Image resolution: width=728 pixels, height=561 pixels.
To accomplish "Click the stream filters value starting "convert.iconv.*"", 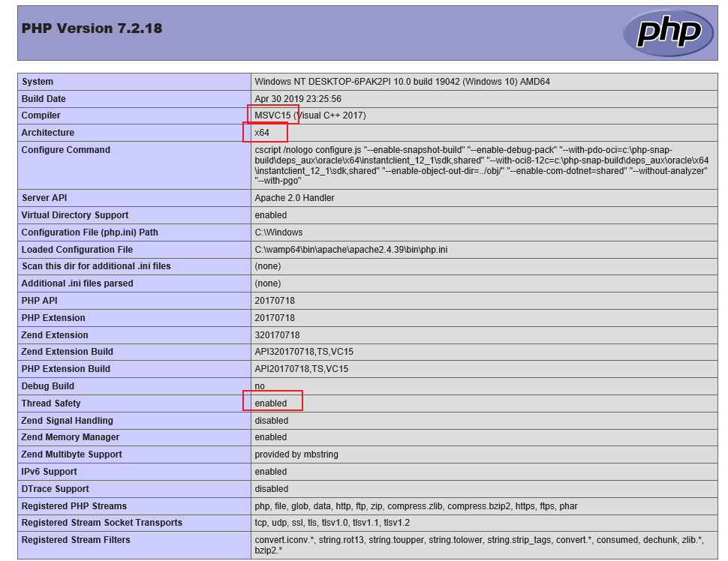I will coord(479,545).
